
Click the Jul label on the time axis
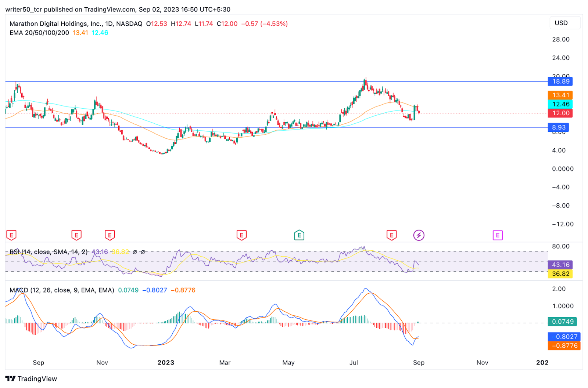click(x=354, y=363)
